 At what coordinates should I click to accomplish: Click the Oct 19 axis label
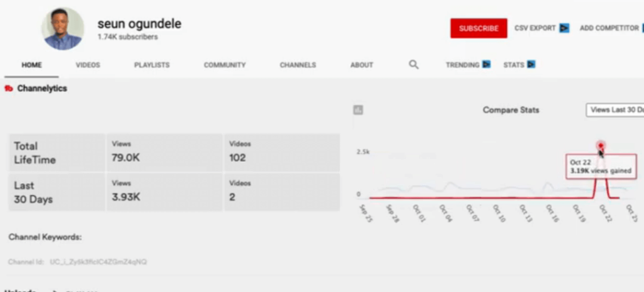coord(579,213)
